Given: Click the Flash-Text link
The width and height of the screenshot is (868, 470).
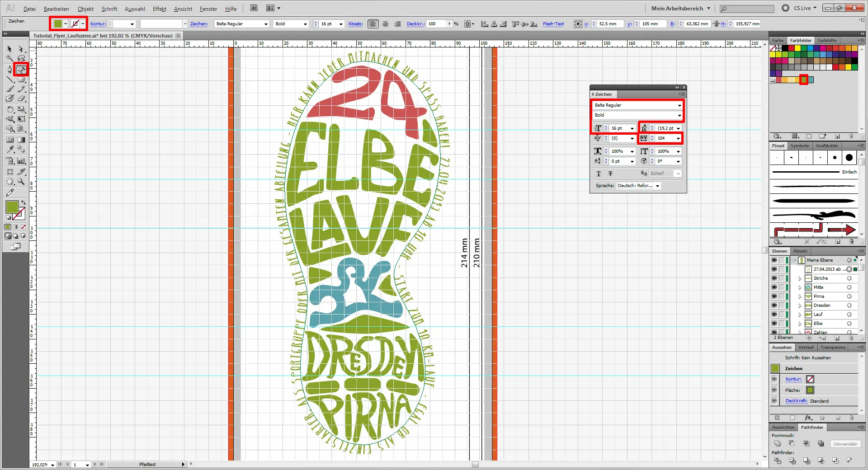Looking at the screenshot, I should [553, 24].
